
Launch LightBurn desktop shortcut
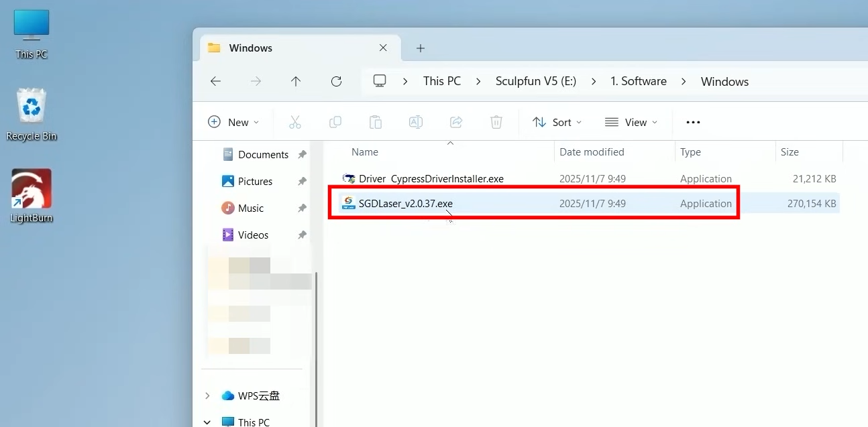tap(32, 196)
